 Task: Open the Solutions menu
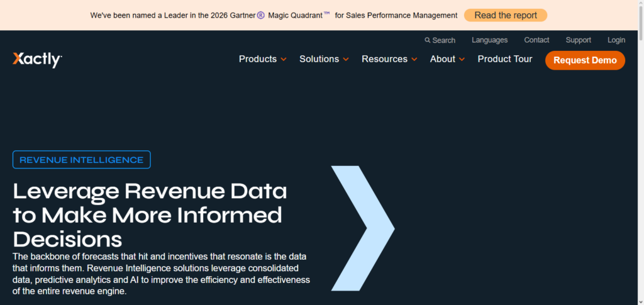319,59
